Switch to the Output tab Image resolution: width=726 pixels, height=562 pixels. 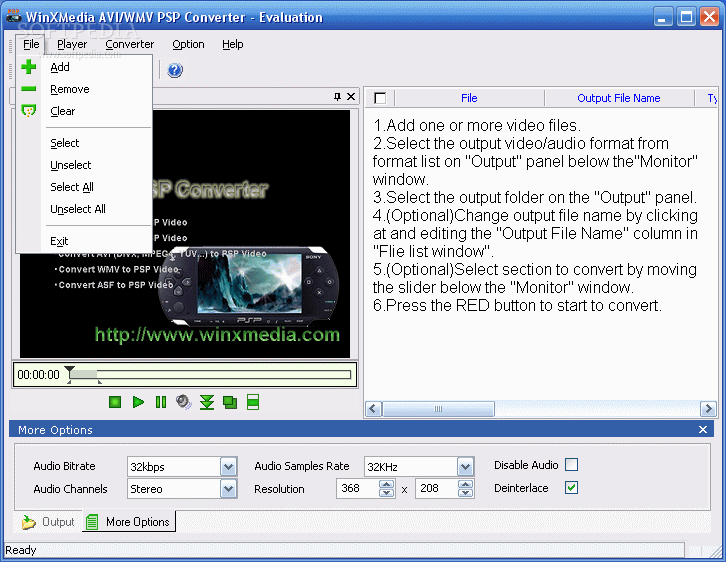point(48,522)
